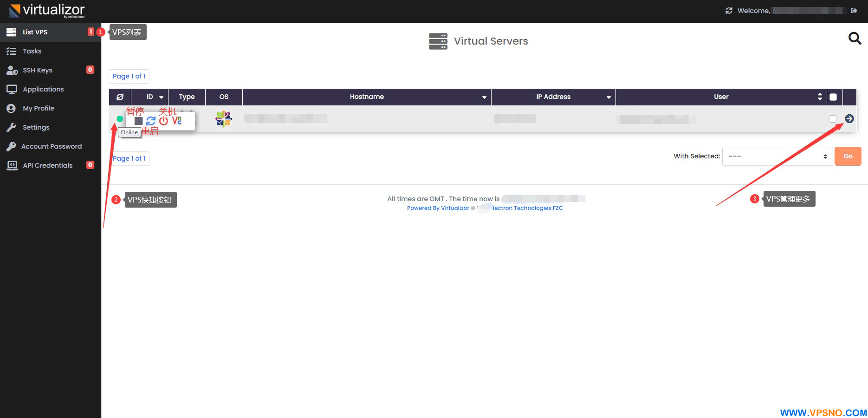Stop the VPS with square icon

(x=138, y=121)
